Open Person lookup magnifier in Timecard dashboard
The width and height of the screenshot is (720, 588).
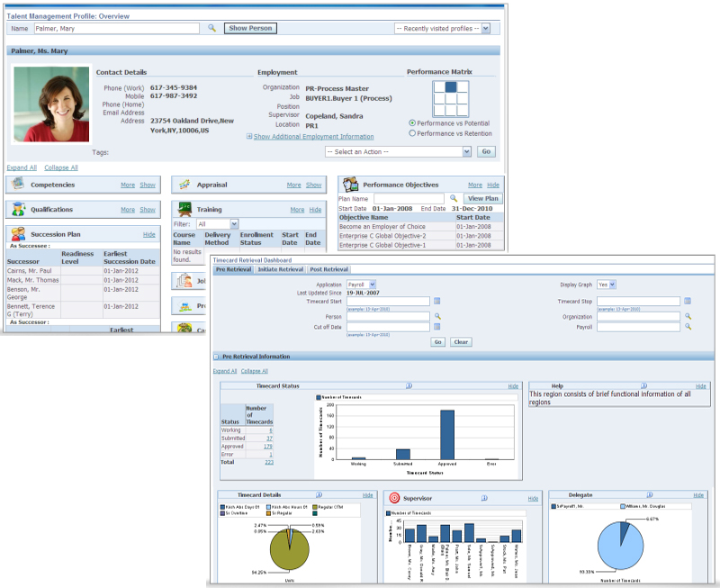click(x=437, y=318)
